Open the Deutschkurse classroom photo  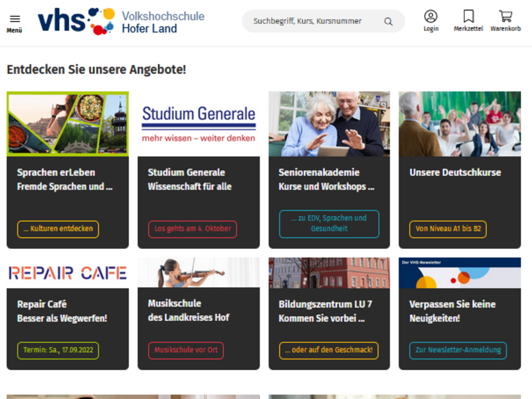click(x=460, y=124)
